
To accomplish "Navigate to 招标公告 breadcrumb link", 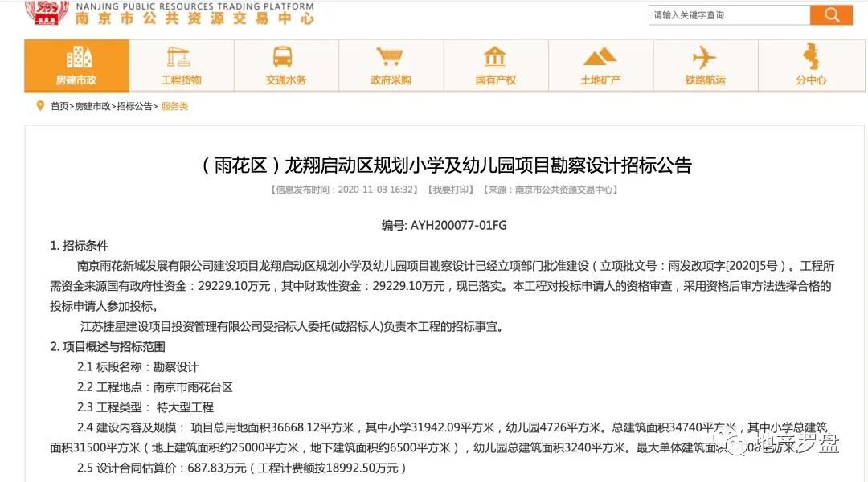I will pyautogui.click(x=134, y=106).
